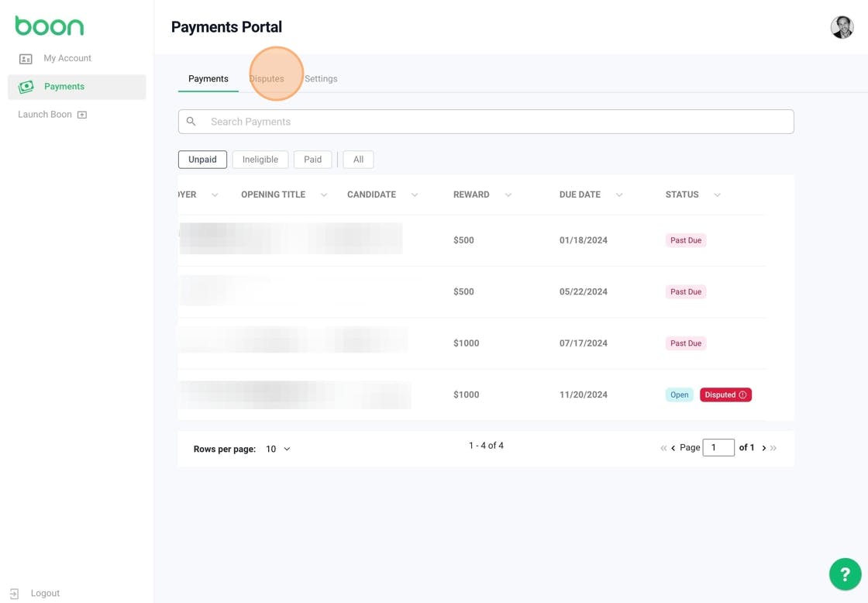Filter by Unpaid payments

(x=202, y=160)
